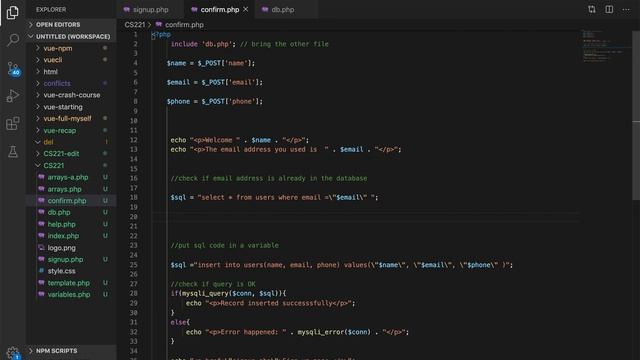Image resolution: width=640 pixels, height=360 pixels.
Task: Click the compare changes icon in editor toolbar
Action: click(592, 9)
